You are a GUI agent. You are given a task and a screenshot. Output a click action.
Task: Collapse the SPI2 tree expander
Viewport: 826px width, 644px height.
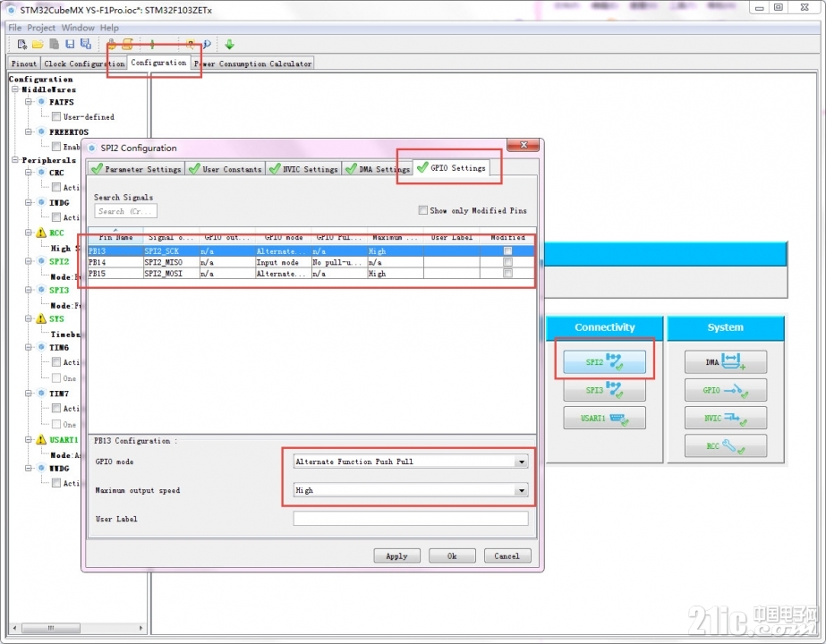[29, 261]
